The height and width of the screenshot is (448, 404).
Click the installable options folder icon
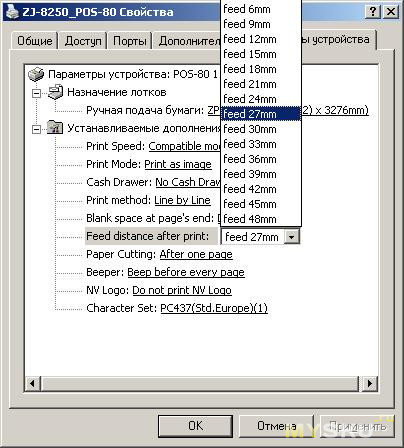(55, 128)
